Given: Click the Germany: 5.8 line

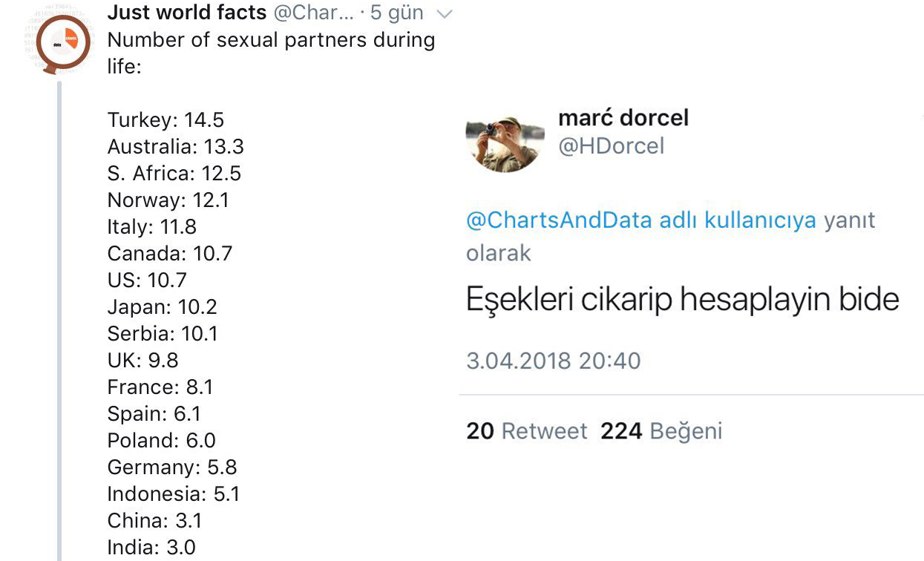Looking at the screenshot, I should [x=172, y=467].
